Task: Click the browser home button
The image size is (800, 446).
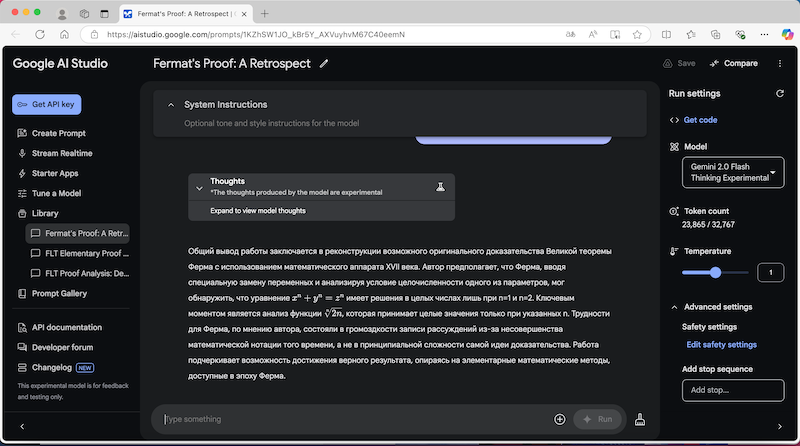Action: coord(64,34)
